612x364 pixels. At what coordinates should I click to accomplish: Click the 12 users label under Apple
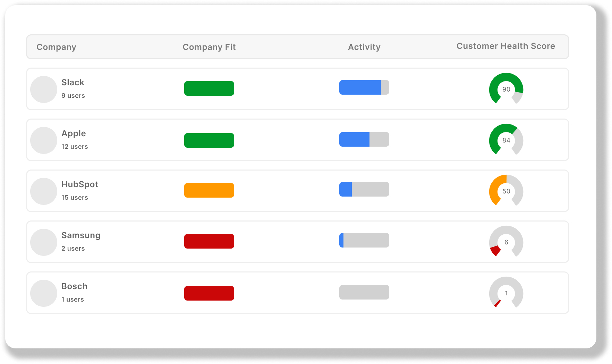tap(74, 146)
